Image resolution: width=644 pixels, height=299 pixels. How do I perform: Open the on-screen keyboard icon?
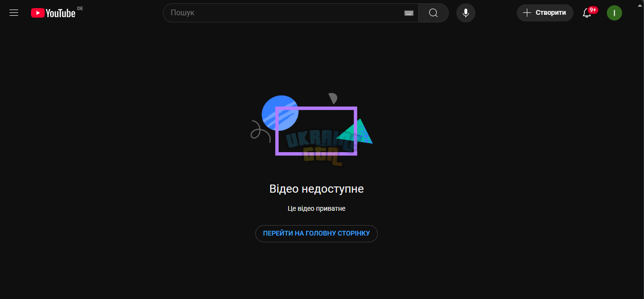tap(409, 13)
